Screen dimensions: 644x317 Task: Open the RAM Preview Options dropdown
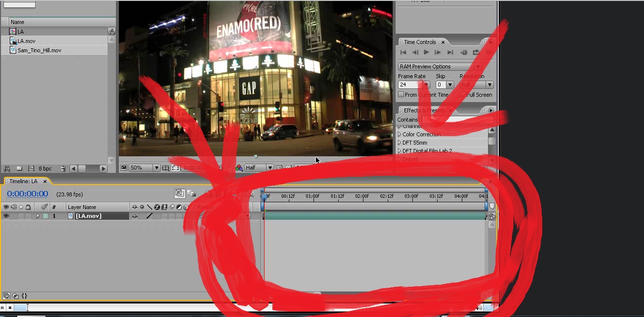(440, 66)
